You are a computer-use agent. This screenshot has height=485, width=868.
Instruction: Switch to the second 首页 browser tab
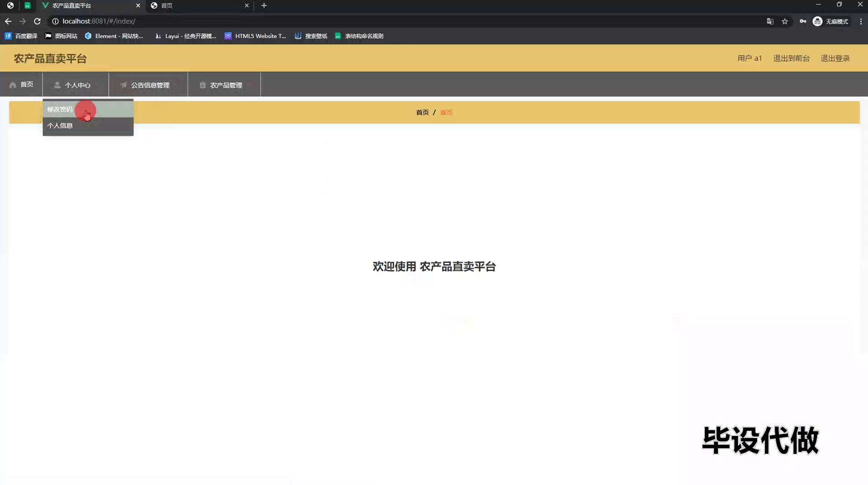[x=199, y=5]
